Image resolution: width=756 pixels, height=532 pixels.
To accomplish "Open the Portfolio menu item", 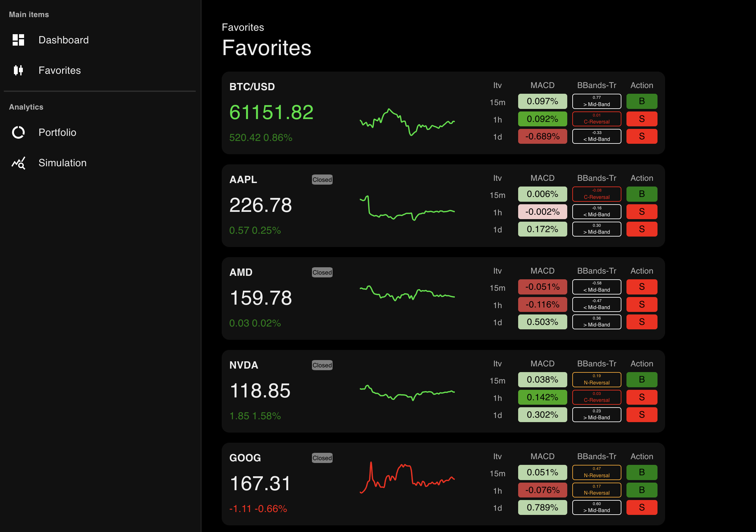I will point(57,132).
